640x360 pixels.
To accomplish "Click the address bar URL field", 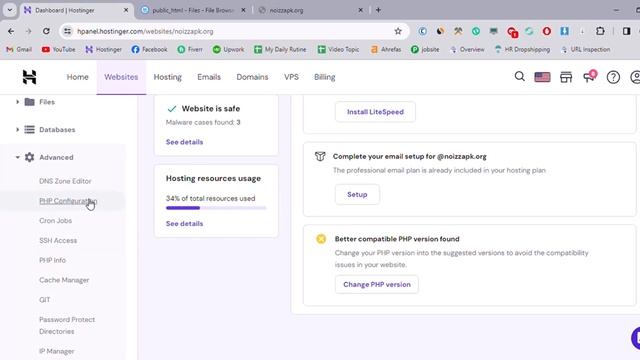I will click(235, 31).
